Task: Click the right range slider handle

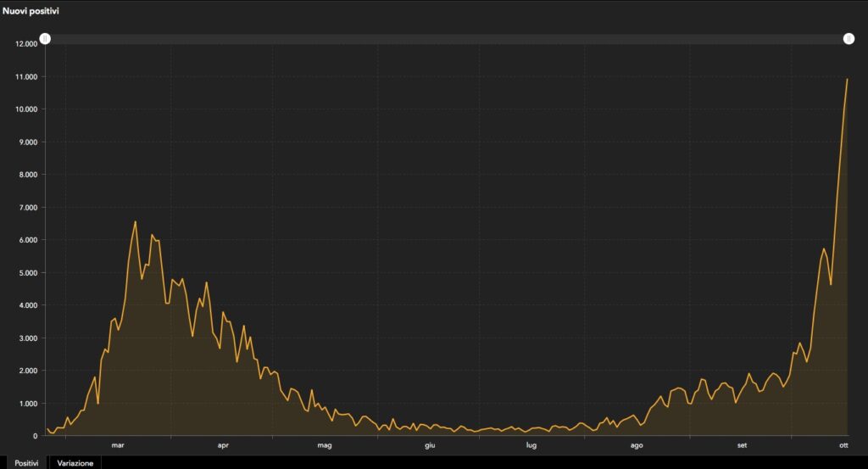Action: tap(849, 39)
